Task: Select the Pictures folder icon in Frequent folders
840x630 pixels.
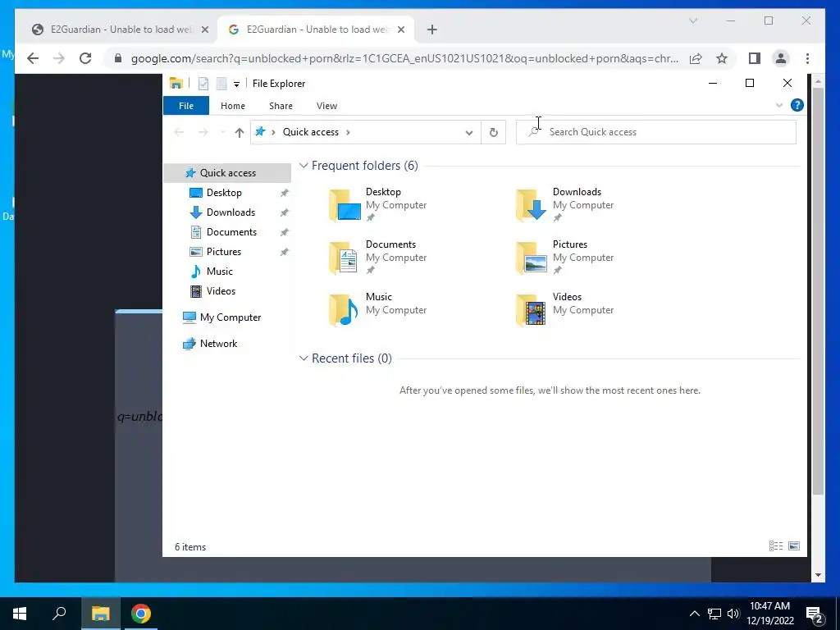Action: pyautogui.click(x=531, y=257)
